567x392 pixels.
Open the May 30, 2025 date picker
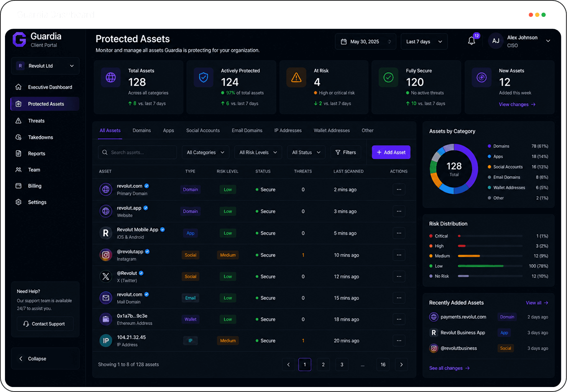(x=366, y=42)
